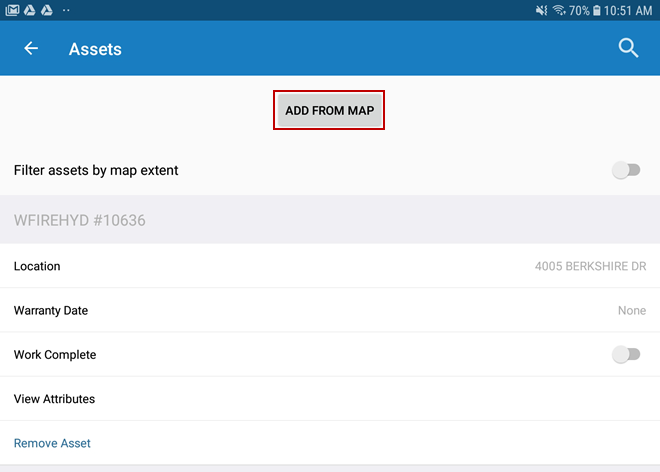
Task: Select the Location row
Action: pyautogui.click(x=37, y=267)
